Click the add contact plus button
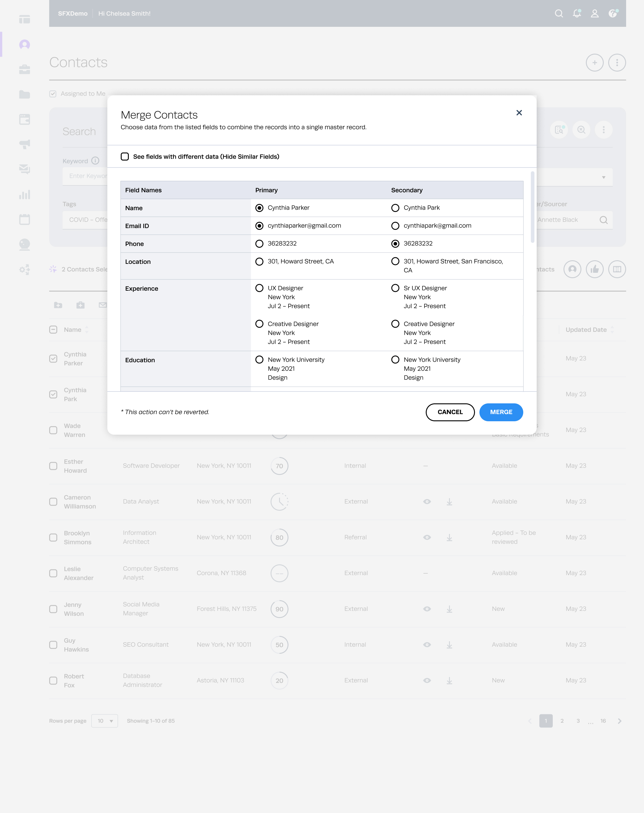 point(595,63)
